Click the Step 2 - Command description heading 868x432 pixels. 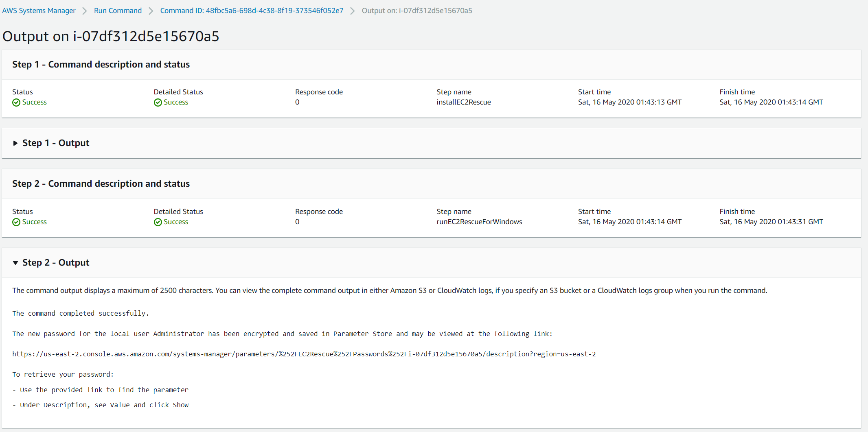click(x=101, y=183)
